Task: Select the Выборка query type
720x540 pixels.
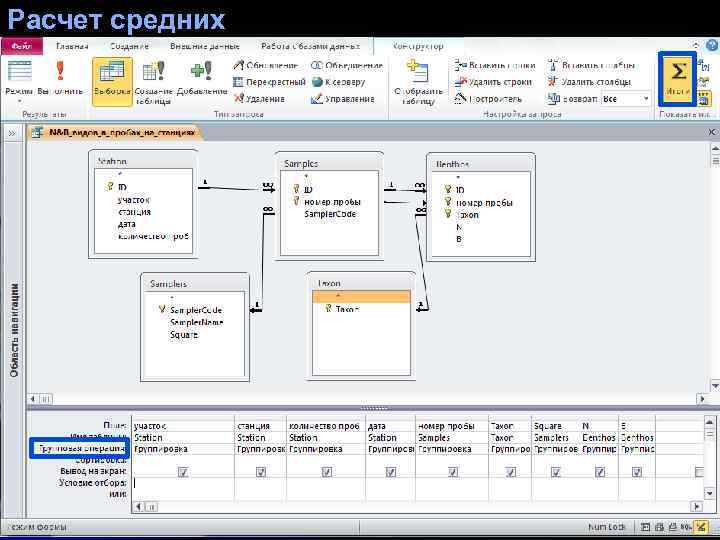Action: (x=112, y=82)
